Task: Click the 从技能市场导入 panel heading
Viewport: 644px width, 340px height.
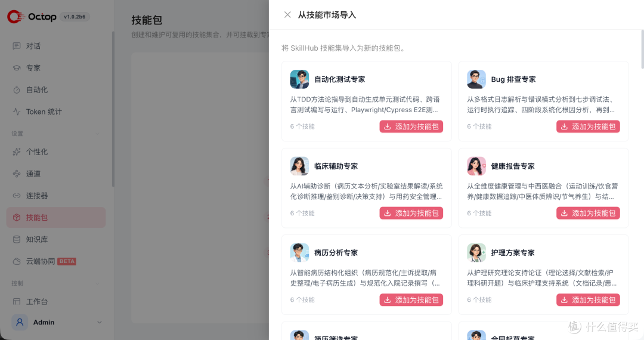Action: tap(327, 15)
